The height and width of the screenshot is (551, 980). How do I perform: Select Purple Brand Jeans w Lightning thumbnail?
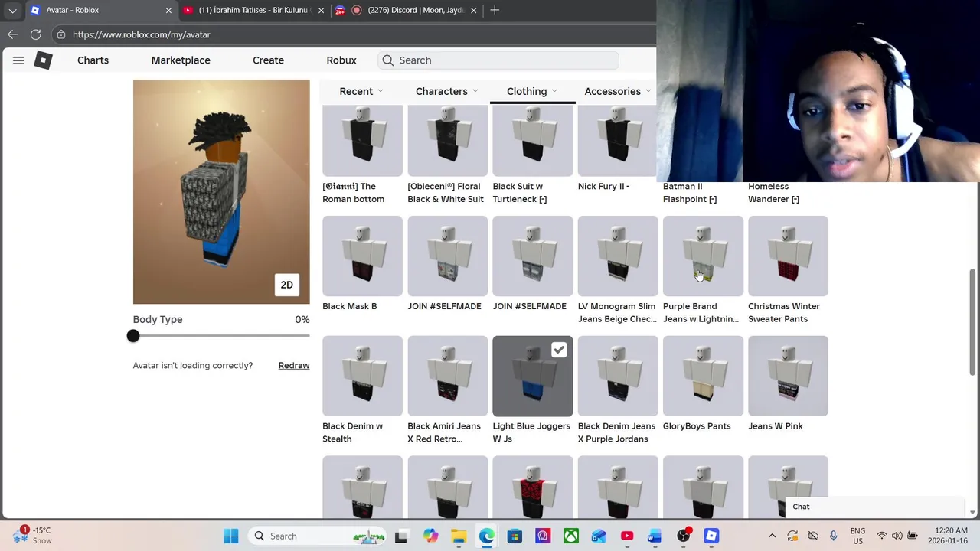point(703,256)
